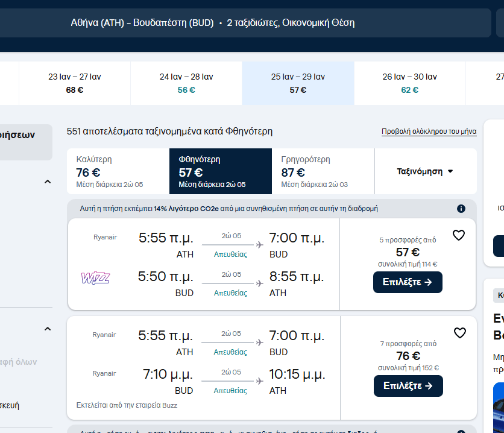Choose dates 24 Ιαν – 28 Ιαν for 56 €
Viewport: 504px width, 433px height.
(186, 83)
